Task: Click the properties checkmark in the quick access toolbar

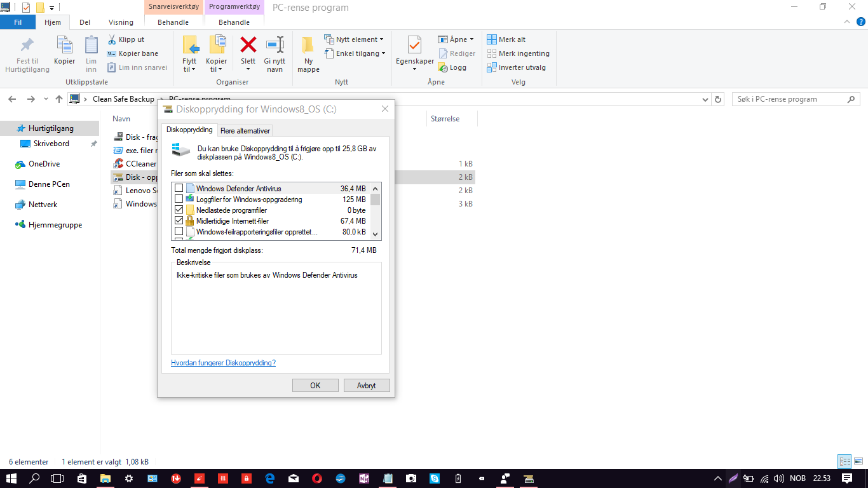Action: pos(26,8)
